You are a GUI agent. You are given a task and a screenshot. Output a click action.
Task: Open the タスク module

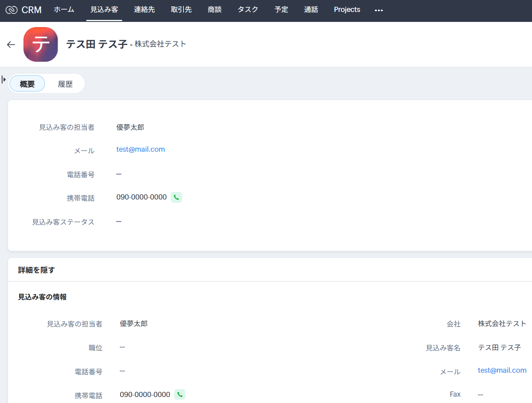(247, 10)
